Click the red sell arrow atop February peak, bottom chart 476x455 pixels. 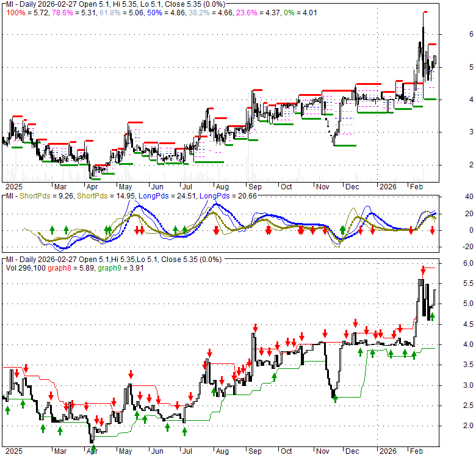[x=423, y=270]
